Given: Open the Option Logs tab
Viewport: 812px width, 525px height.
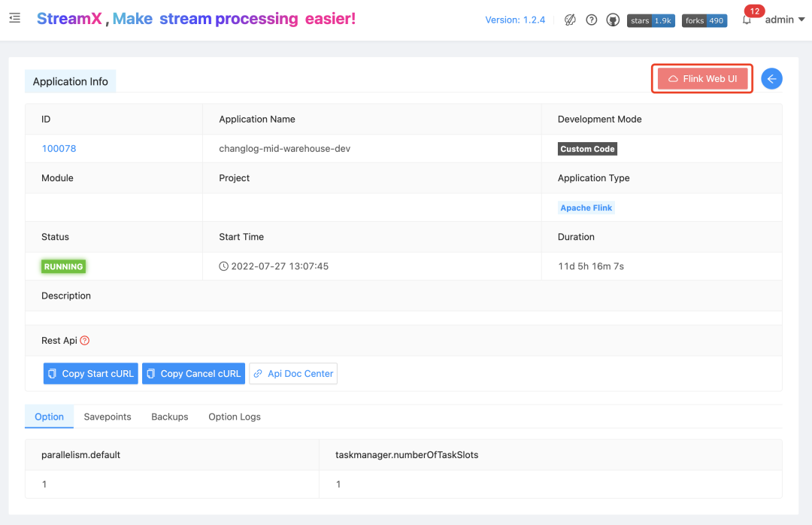Looking at the screenshot, I should (235, 417).
